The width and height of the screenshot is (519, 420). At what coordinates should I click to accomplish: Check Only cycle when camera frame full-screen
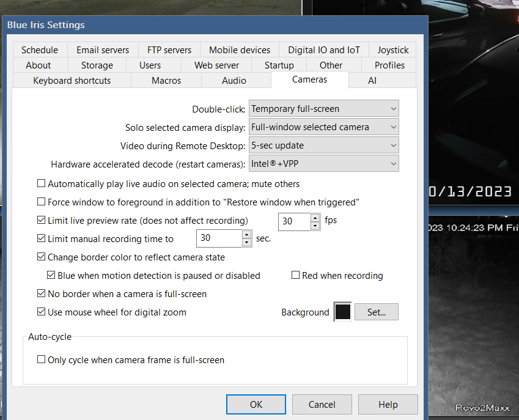click(41, 359)
